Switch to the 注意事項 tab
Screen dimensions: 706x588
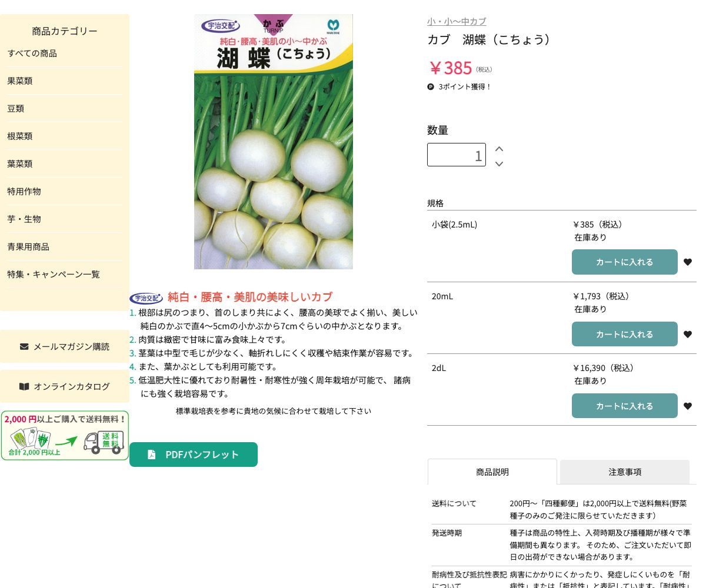[x=625, y=472]
